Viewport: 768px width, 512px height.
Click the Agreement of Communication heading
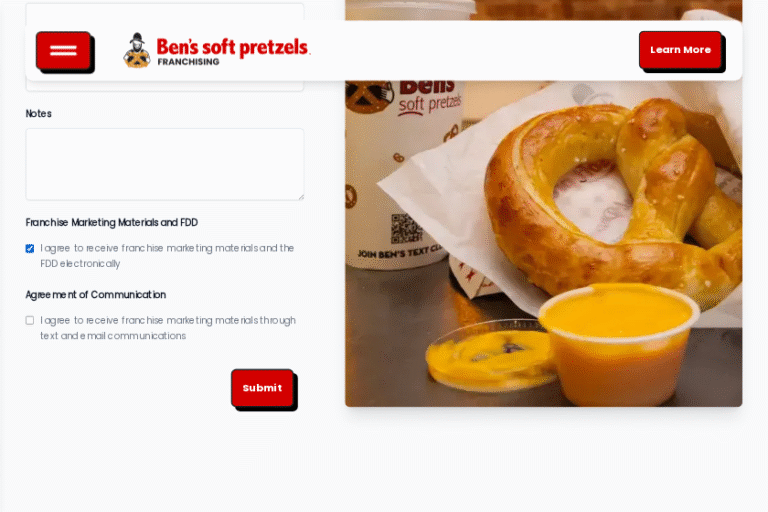coord(96,295)
